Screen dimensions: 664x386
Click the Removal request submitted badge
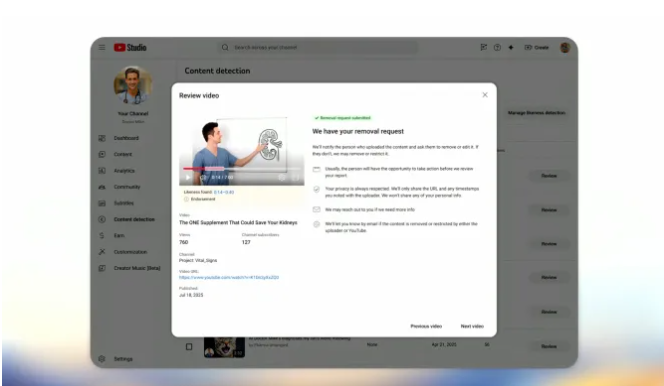coord(343,118)
